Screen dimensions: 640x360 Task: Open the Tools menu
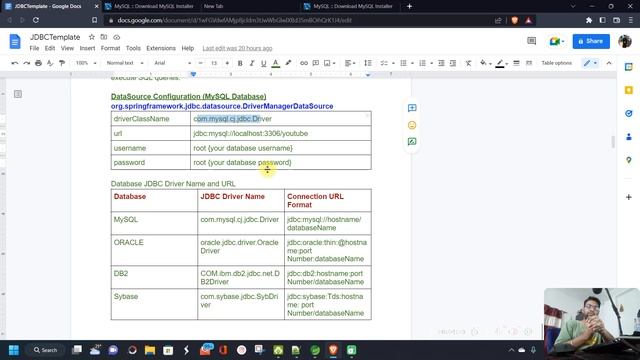(x=133, y=48)
